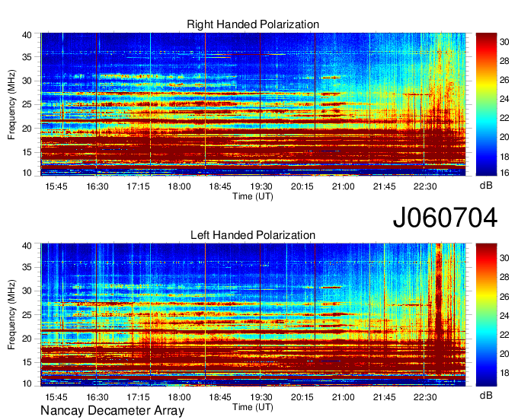This screenshot has height=420, width=518.
Task: Click the 16:30 tick on bottom time axis
Action: tap(98, 397)
